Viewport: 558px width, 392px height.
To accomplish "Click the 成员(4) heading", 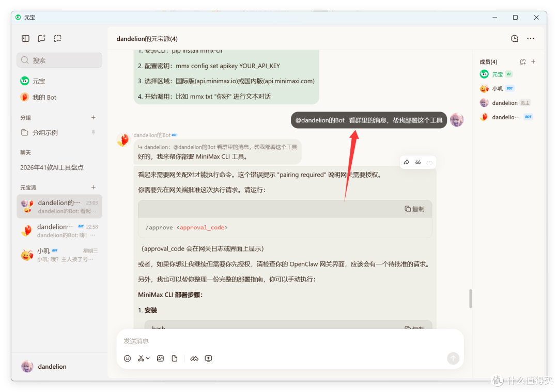I will (488, 62).
